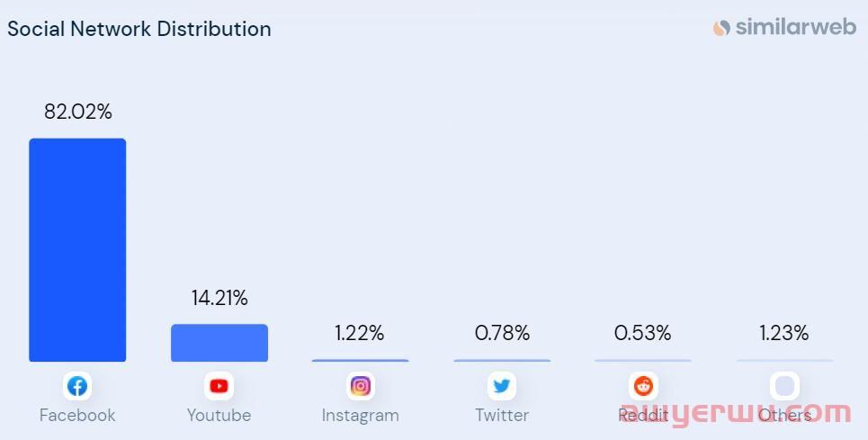Click the tall Facebook bar
868x440 pixels.
click(77, 249)
